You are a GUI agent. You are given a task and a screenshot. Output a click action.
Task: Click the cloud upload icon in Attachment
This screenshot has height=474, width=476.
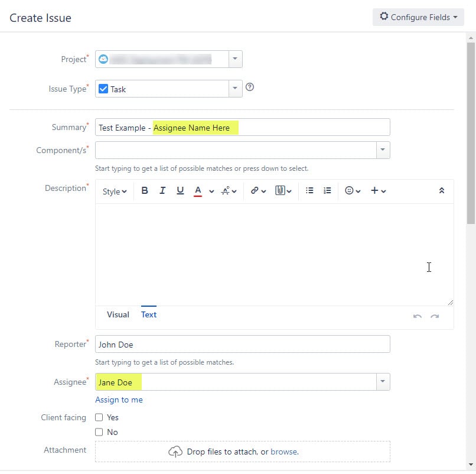[175, 452]
